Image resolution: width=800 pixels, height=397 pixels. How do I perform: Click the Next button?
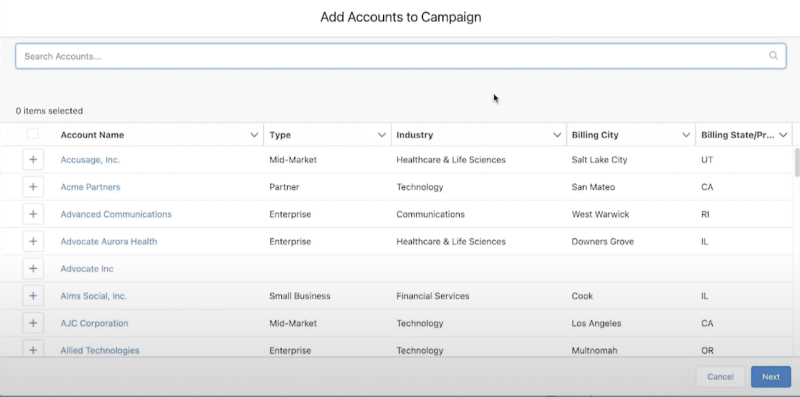coord(770,377)
